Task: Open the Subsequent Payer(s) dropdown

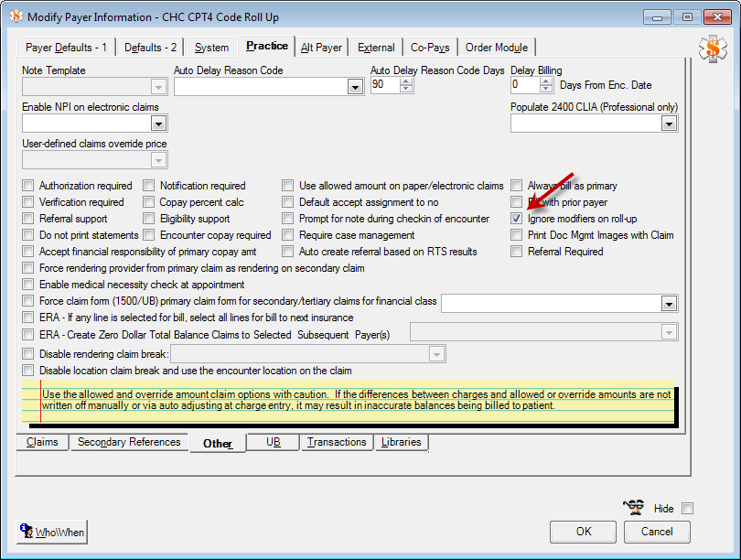Action: pos(669,333)
